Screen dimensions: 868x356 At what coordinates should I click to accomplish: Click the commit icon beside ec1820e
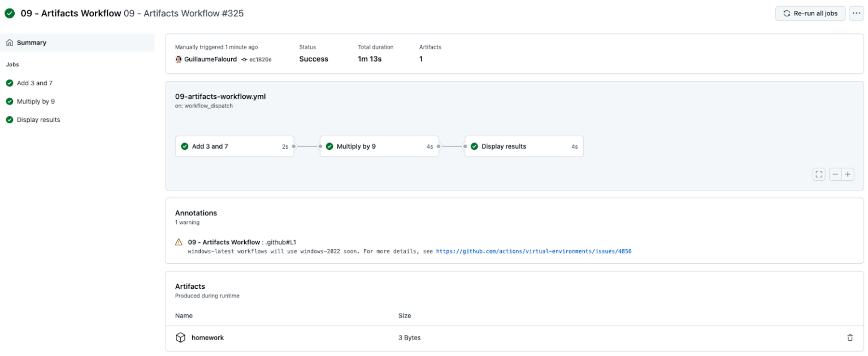tap(245, 59)
